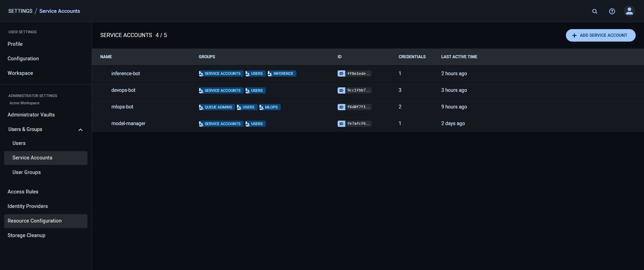Image resolution: width=644 pixels, height=270 pixels.
Task: Click the search magnifier icon
Action: click(595, 11)
